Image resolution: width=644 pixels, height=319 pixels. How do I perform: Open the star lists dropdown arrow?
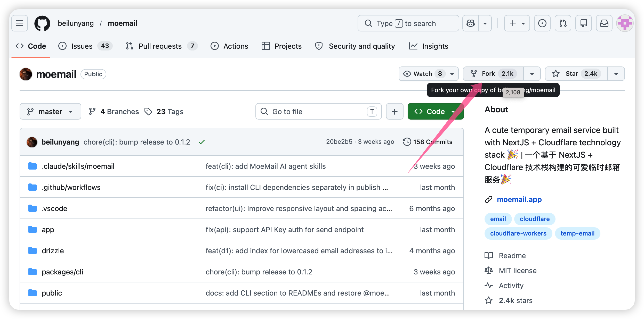coord(616,74)
